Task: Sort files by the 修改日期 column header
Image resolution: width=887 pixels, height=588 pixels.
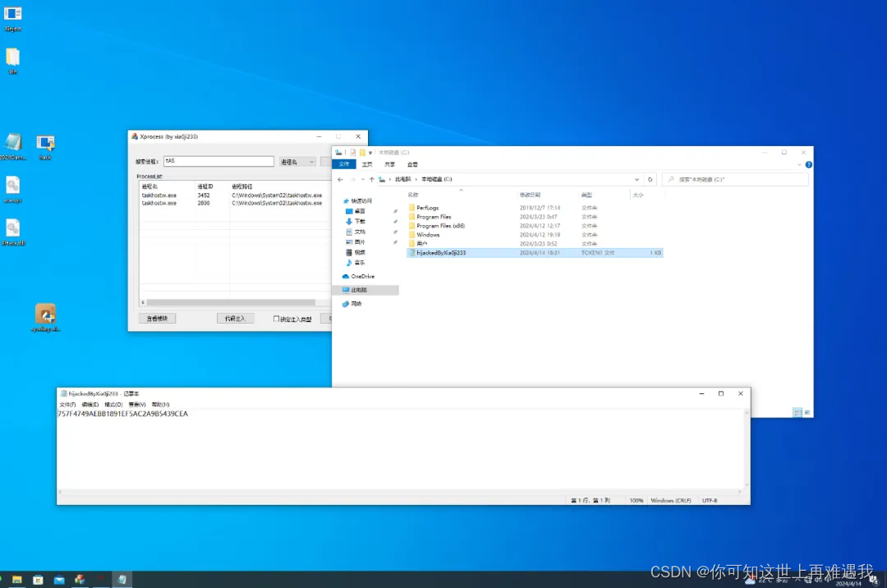Action: (530, 195)
